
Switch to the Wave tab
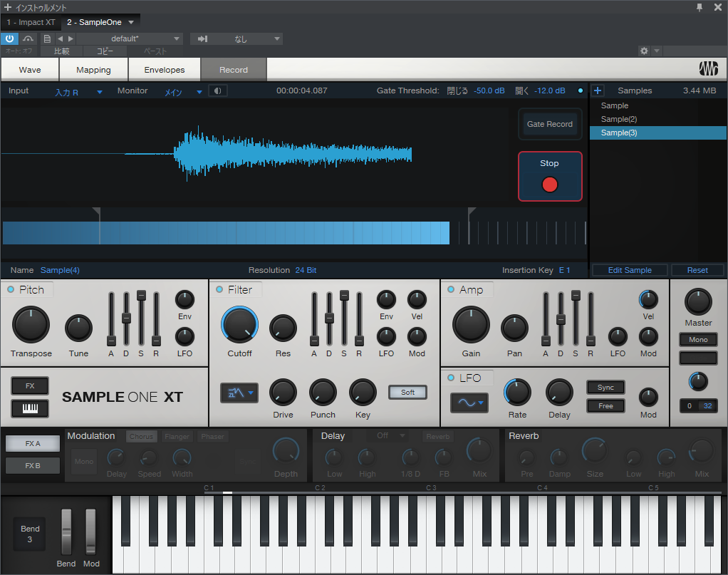pyautogui.click(x=30, y=70)
